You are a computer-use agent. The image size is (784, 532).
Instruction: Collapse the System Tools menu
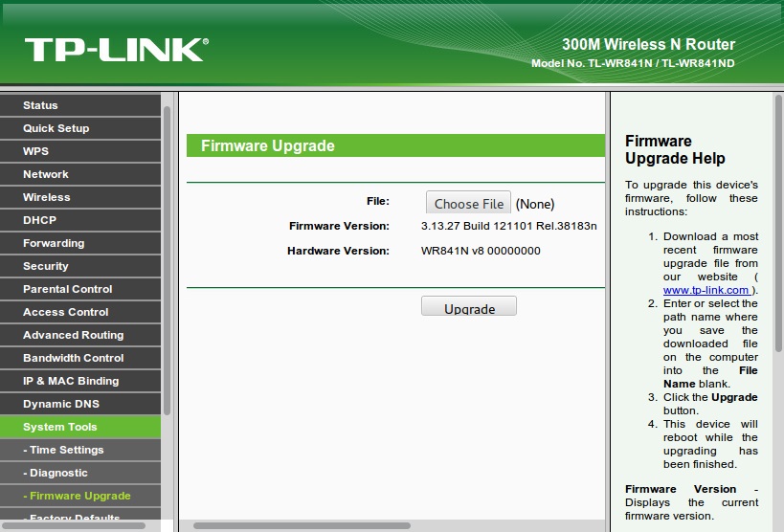(x=80, y=428)
